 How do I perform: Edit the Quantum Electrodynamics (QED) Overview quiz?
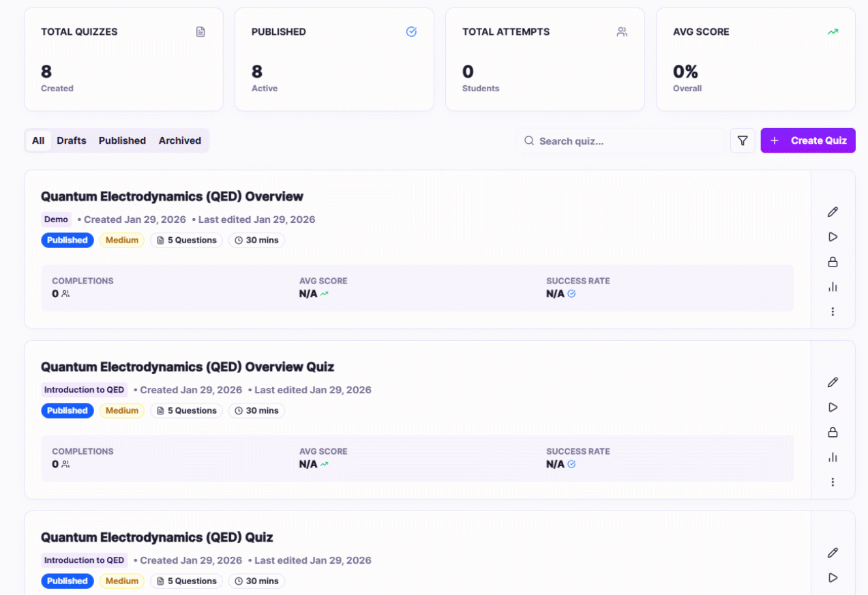point(832,212)
